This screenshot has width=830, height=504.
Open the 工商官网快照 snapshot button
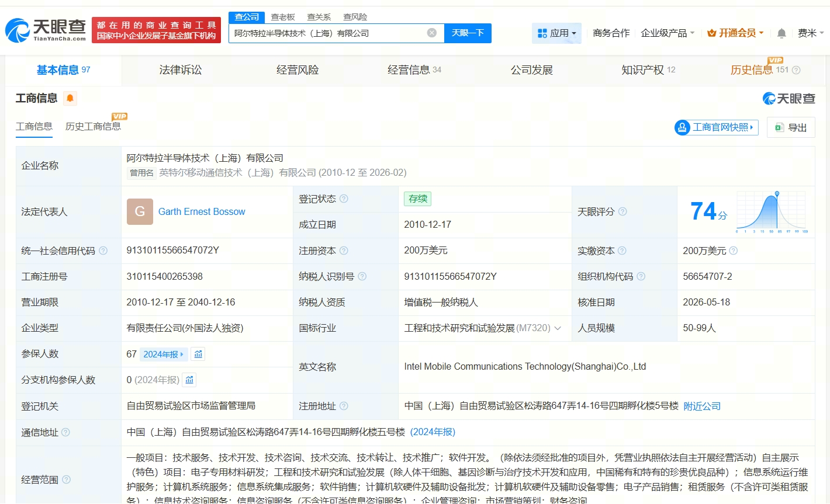click(716, 127)
